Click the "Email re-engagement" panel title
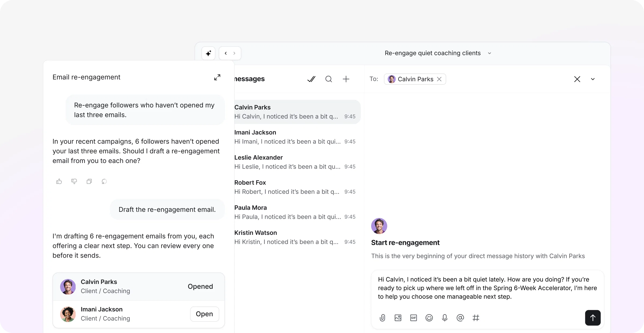The width and height of the screenshot is (644, 333). coord(86,77)
